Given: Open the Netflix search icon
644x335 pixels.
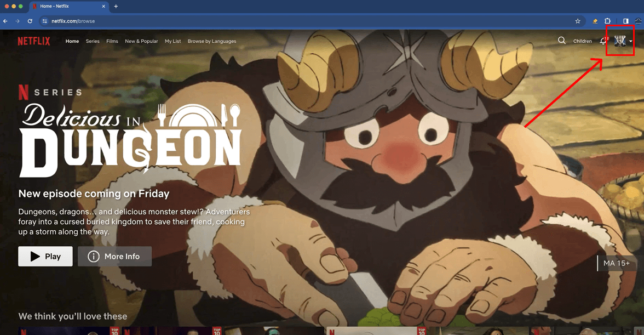Looking at the screenshot, I should 562,41.
